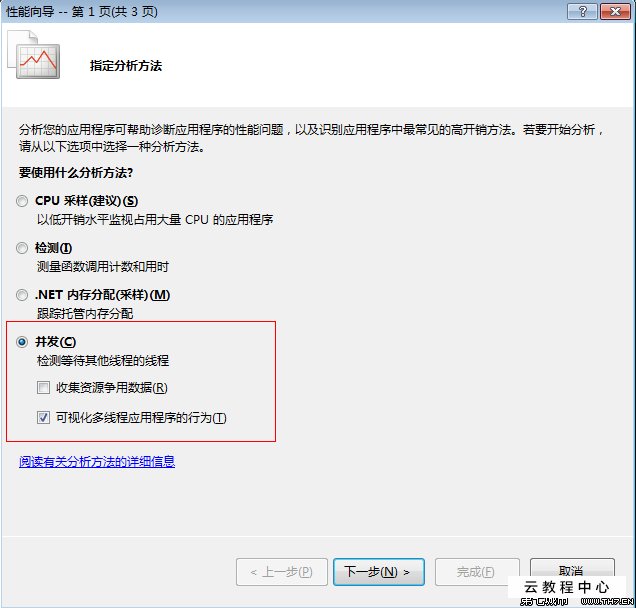Click the 要使用什么分析方法? question text
This screenshot has width=636, height=608.
pyautogui.click(x=76, y=173)
